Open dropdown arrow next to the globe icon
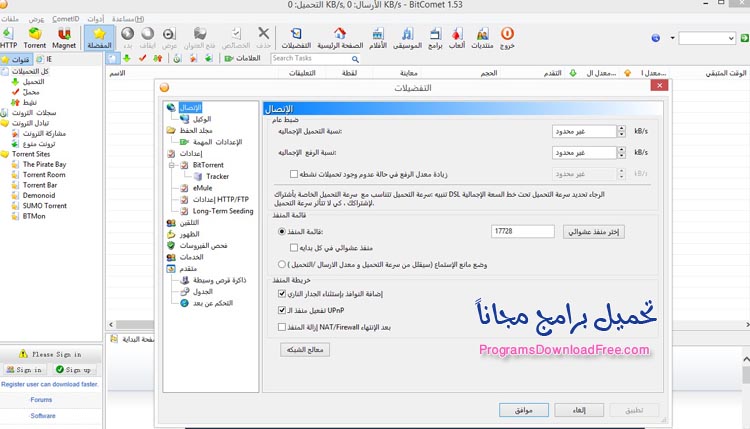The image size is (750, 429). [x=672, y=38]
